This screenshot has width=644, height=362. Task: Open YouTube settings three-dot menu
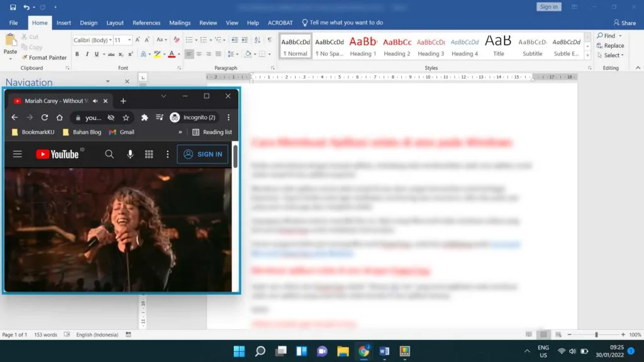click(167, 155)
